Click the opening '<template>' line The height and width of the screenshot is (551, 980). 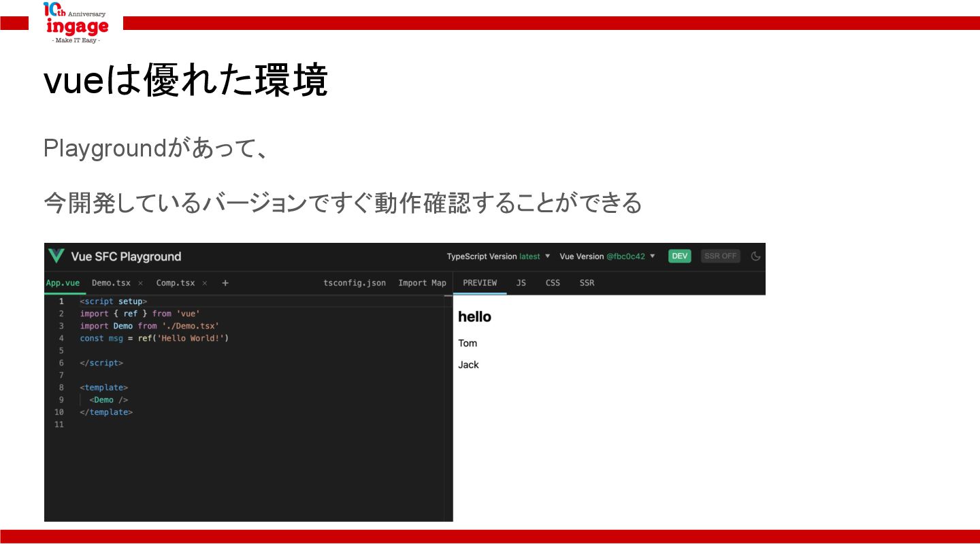(x=103, y=388)
